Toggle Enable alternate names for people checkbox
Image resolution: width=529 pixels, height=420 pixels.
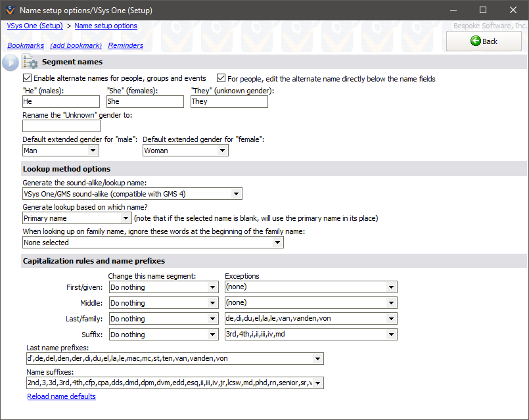tap(27, 78)
